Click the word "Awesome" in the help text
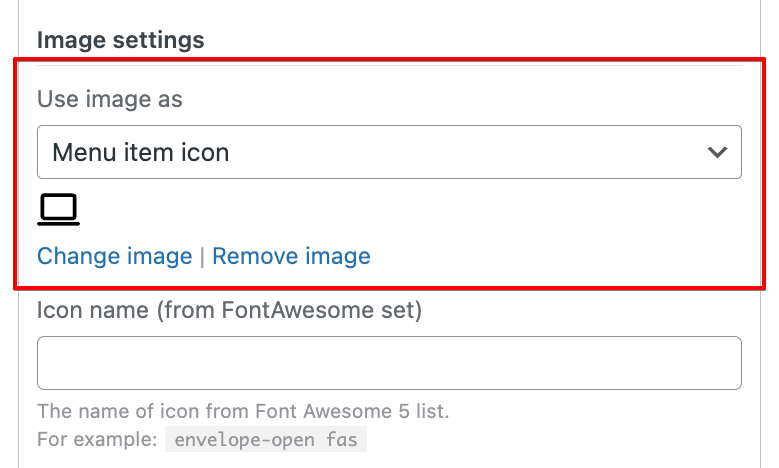The width and height of the screenshot is (779, 468). [x=348, y=411]
